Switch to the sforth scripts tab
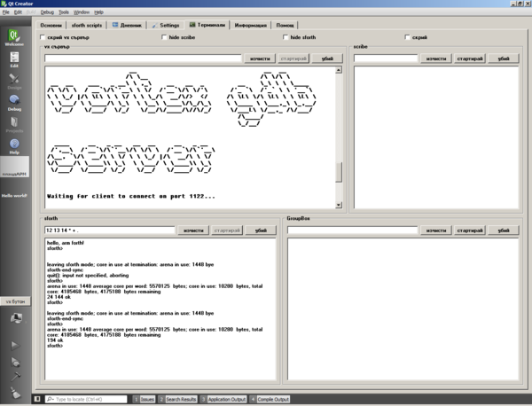This screenshot has height=406, width=532. (x=87, y=25)
